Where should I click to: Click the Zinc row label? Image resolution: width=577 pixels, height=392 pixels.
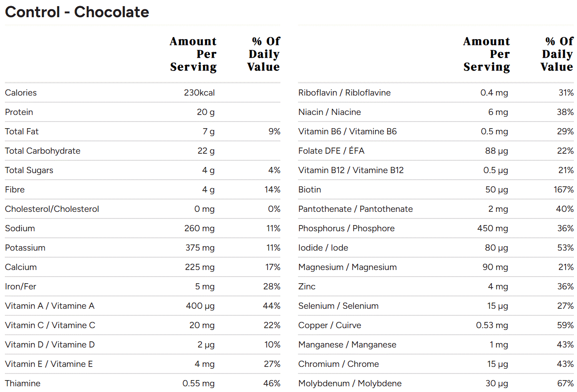tap(307, 286)
